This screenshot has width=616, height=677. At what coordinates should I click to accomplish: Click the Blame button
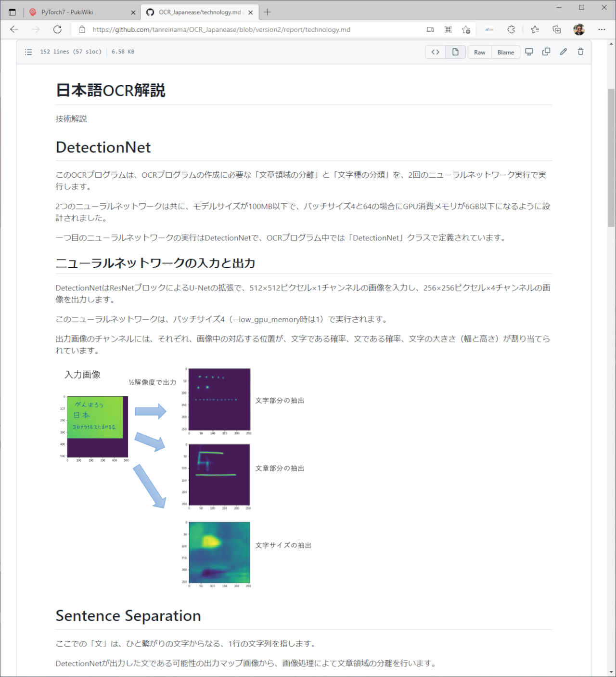pyautogui.click(x=505, y=52)
